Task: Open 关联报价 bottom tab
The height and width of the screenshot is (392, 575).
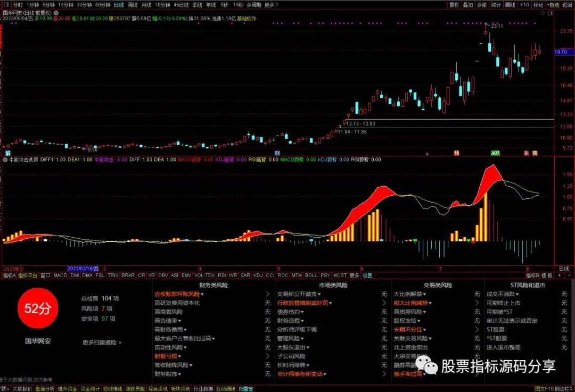Action: [x=22, y=389]
